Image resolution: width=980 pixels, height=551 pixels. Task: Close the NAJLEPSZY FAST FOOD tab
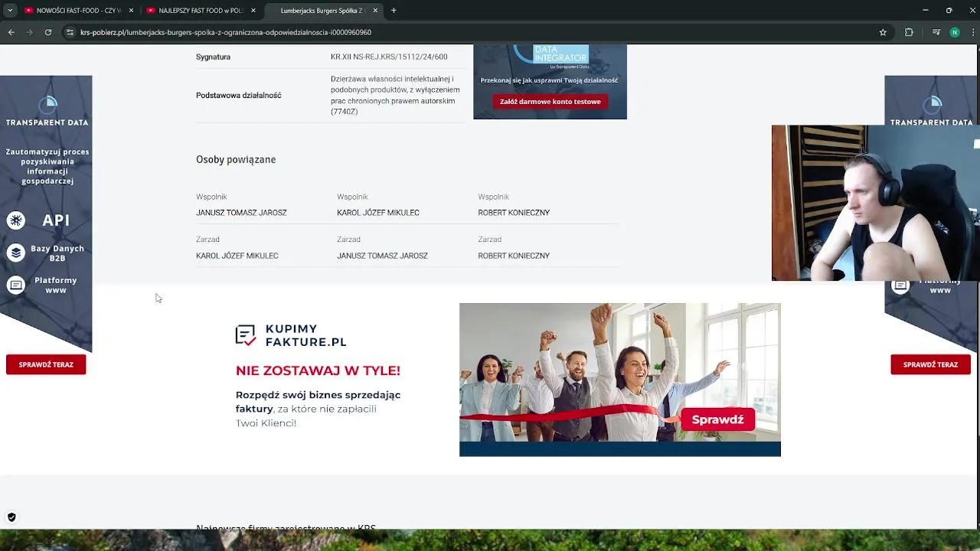[253, 11]
